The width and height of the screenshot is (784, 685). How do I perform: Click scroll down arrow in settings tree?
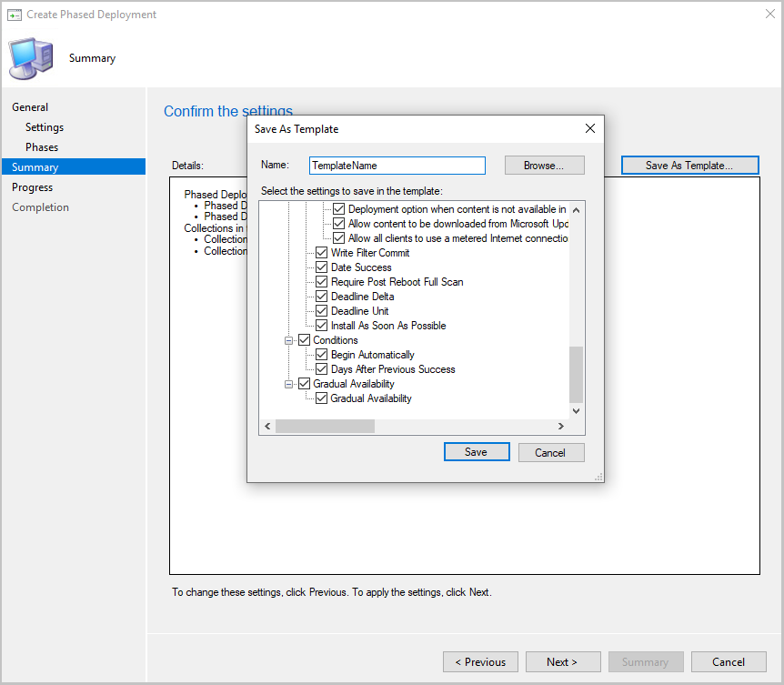click(x=576, y=411)
